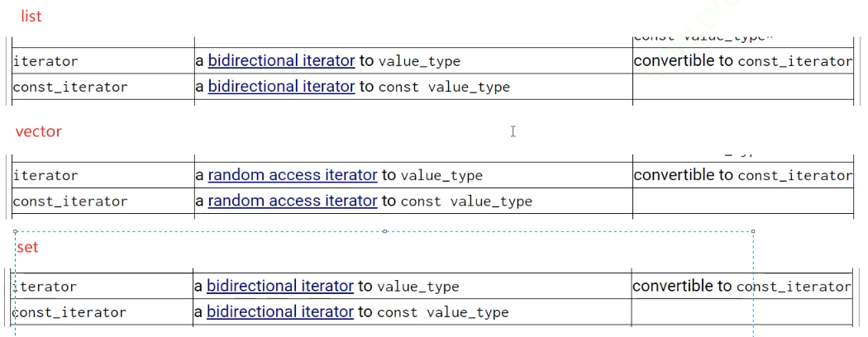
Task: Click the red 'list' heading text
Action: (x=31, y=17)
